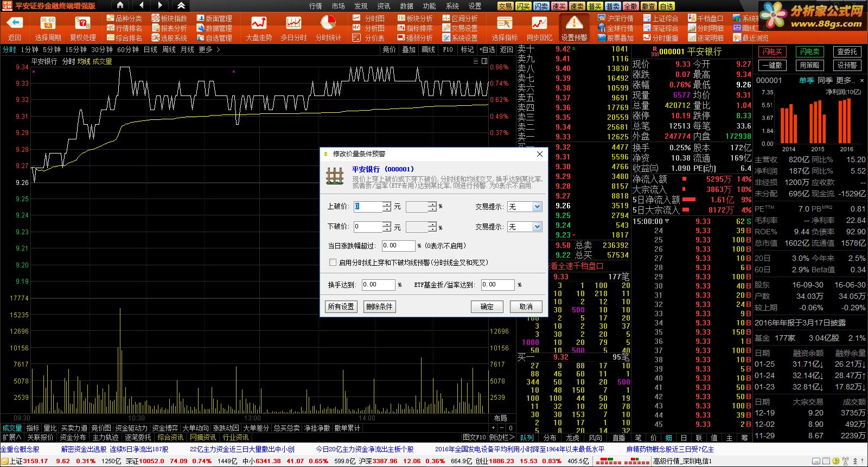The image size is (868, 467).
Task: Click the double-chevron collapse toolbar icon
Action: coord(181,5)
